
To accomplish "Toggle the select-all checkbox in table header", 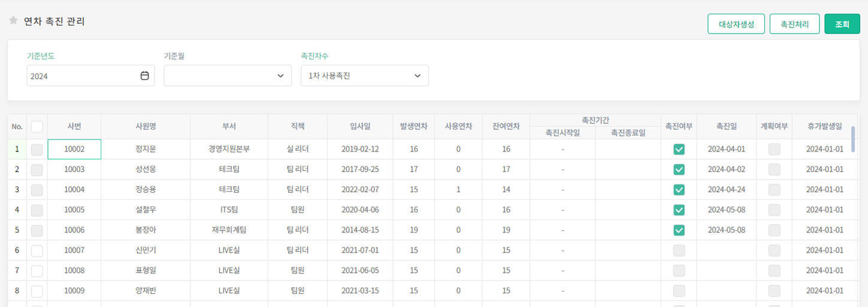I will 37,126.
